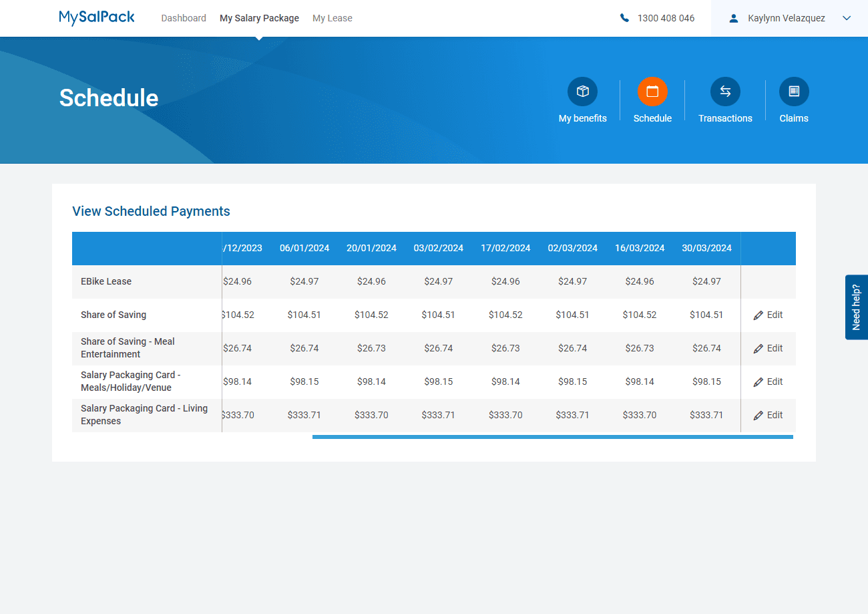This screenshot has height=614, width=868.
Task: Select the orange Schedule calendar icon
Action: click(652, 92)
